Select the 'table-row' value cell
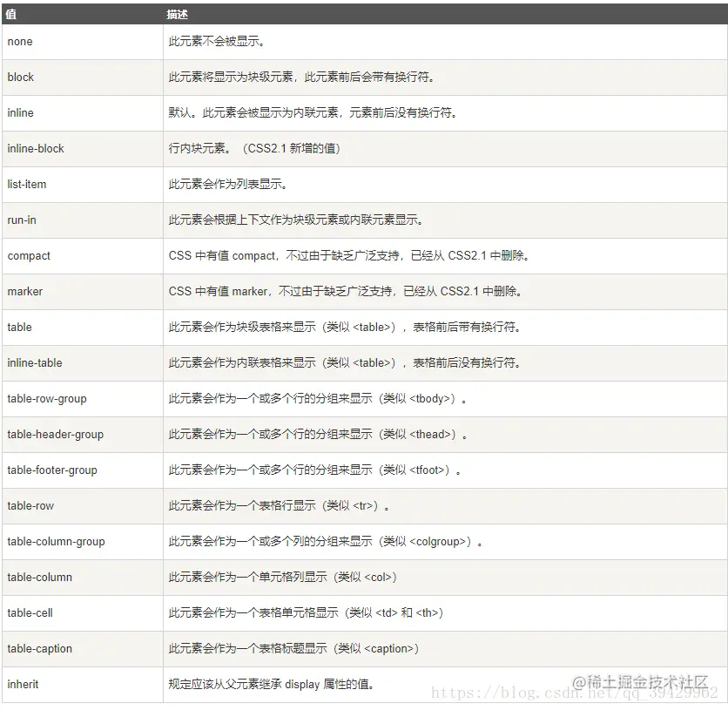 83,507
